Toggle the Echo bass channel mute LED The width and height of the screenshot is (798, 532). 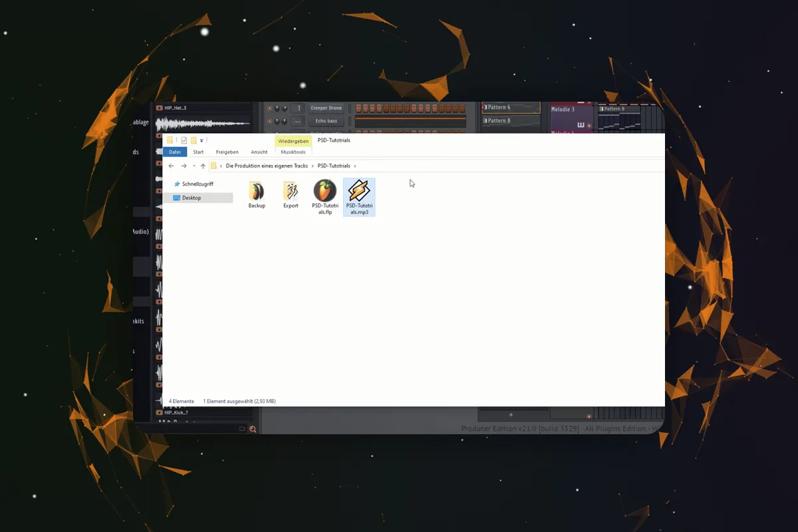pyautogui.click(x=270, y=121)
